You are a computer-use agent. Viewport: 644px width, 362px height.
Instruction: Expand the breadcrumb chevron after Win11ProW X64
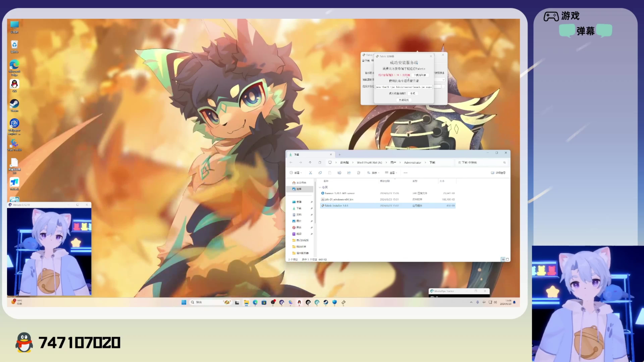click(x=386, y=162)
